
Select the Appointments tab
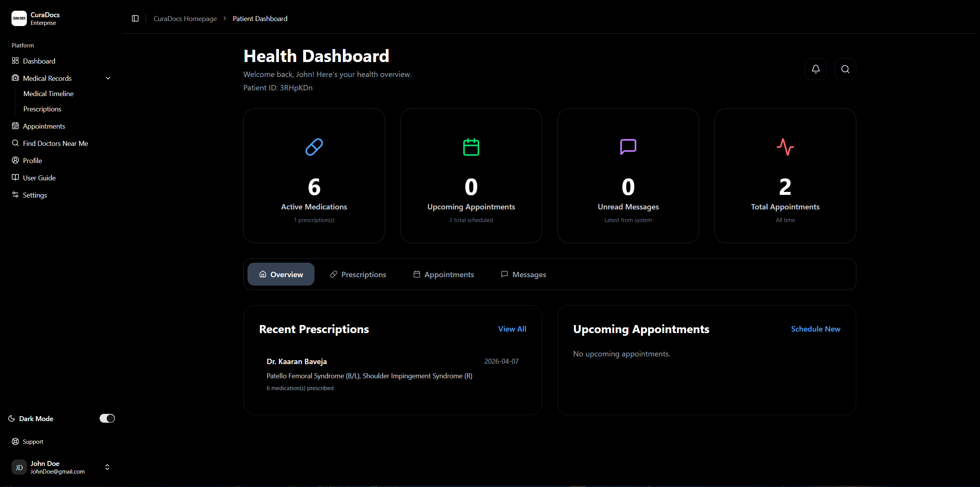click(444, 275)
